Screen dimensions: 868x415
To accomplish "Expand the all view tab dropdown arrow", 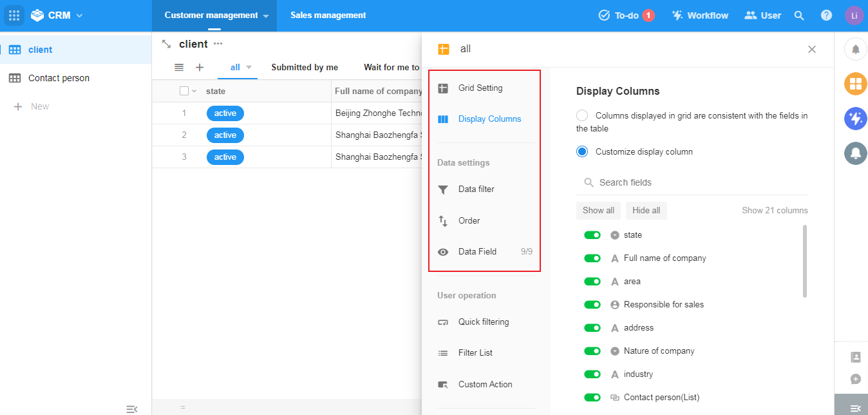I will click(x=249, y=67).
